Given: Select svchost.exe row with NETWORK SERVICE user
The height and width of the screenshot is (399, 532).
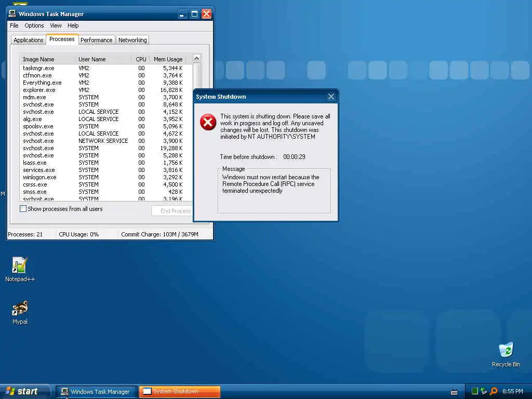Looking at the screenshot, I should click(106, 141).
